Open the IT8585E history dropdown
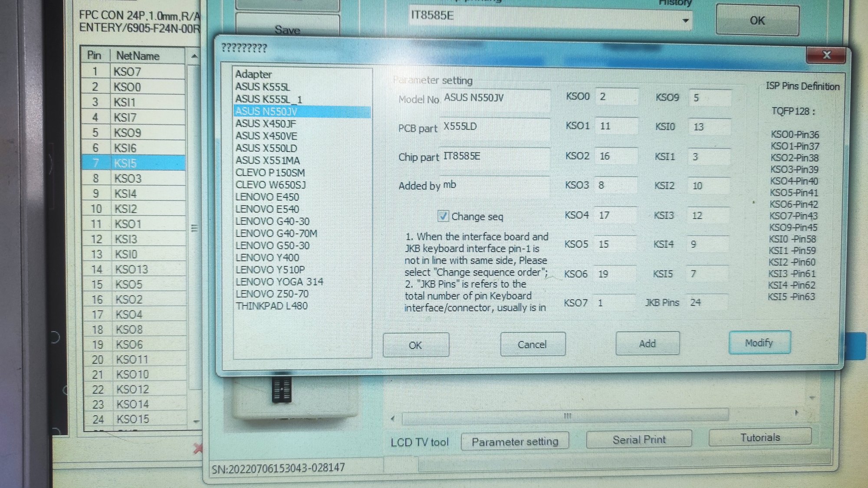Image resolution: width=868 pixels, height=488 pixels. tap(685, 20)
